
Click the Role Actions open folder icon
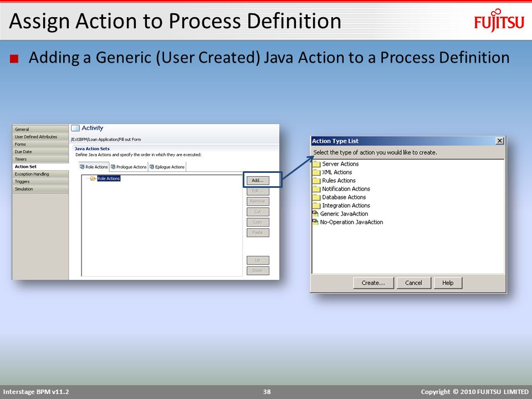(93, 178)
